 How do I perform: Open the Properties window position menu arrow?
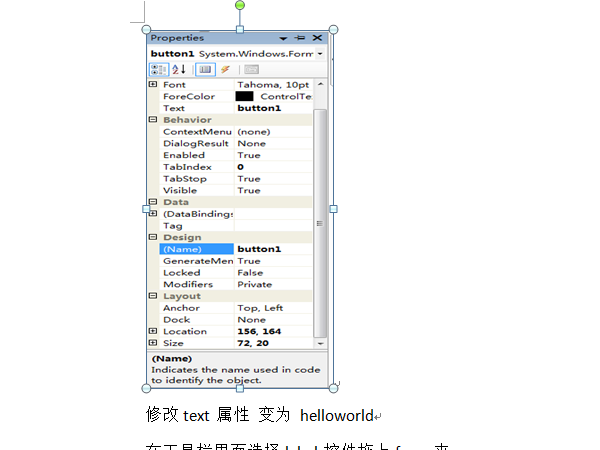[283, 38]
